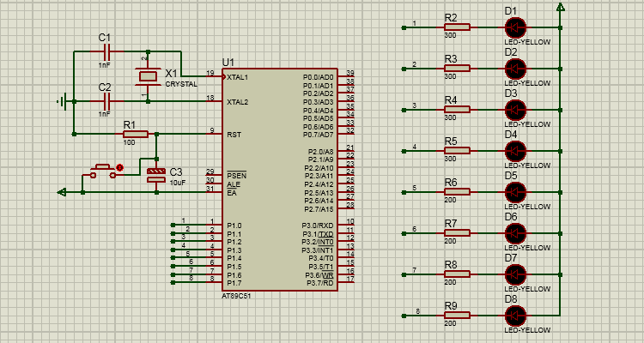Click the P3.7/RD pin 17
This screenshot has height=343, width=644.
click(x=346, y=282)
